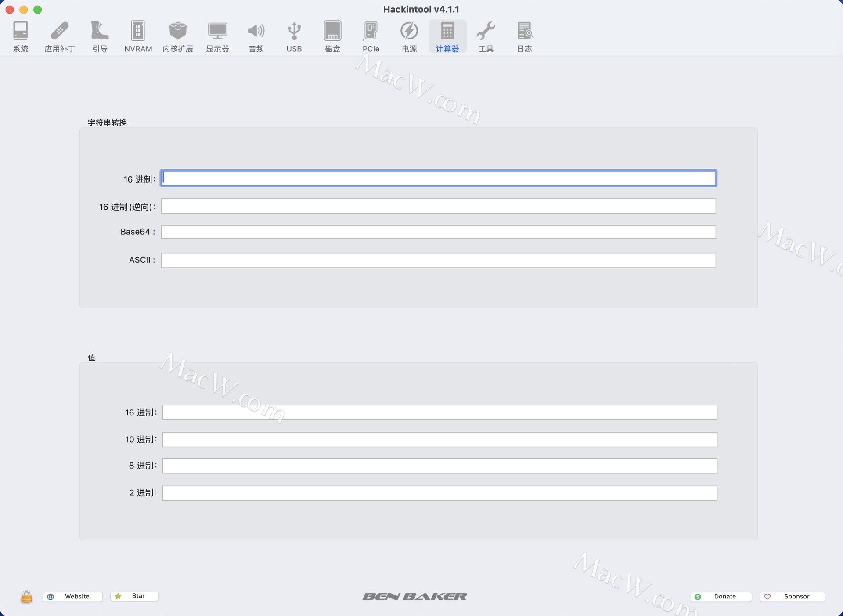843x616 pixels.
Task: Click the 10 进制 value field
Action: point(440,439)
